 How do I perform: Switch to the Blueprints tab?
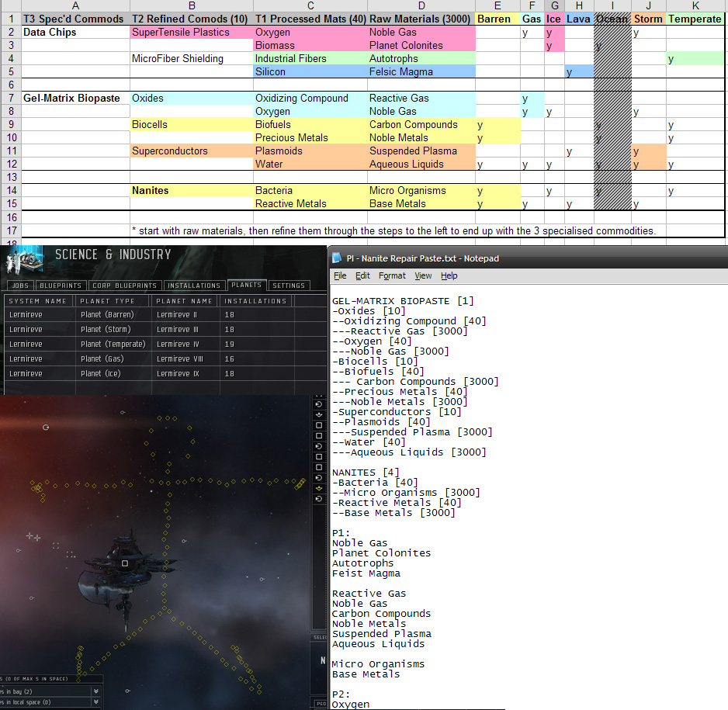coord(61,286)
